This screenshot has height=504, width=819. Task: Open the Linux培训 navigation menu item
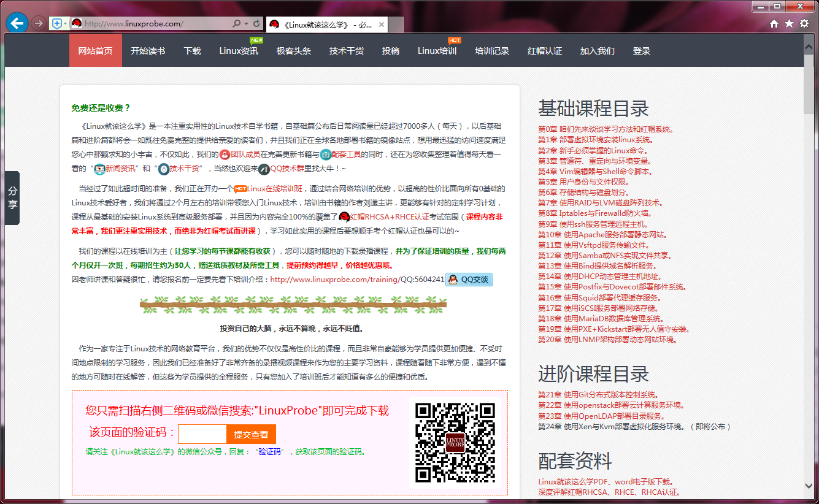click(x=437, y=51)
